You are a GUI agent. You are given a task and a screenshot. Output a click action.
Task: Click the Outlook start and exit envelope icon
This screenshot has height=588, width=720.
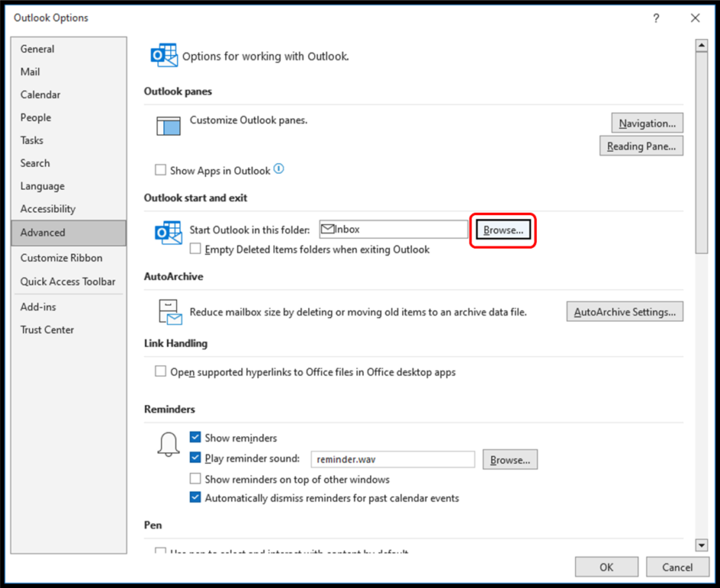point(167,234)
